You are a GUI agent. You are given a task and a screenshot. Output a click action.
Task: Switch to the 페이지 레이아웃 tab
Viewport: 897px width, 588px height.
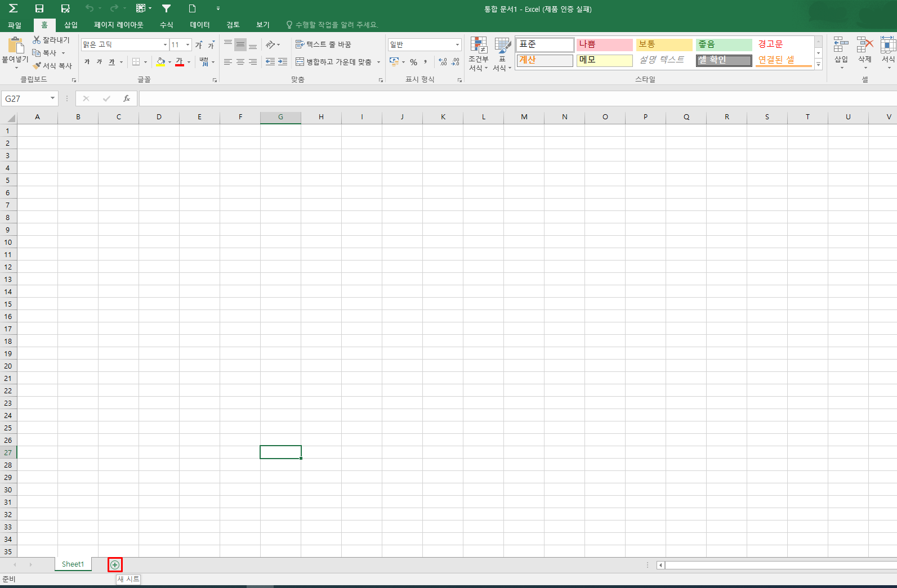coord(119,25)
